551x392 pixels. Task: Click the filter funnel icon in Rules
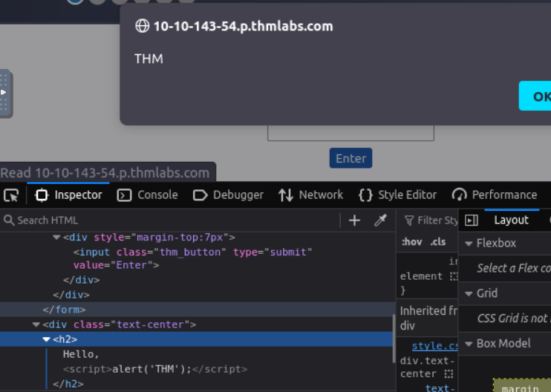(408, 220)
